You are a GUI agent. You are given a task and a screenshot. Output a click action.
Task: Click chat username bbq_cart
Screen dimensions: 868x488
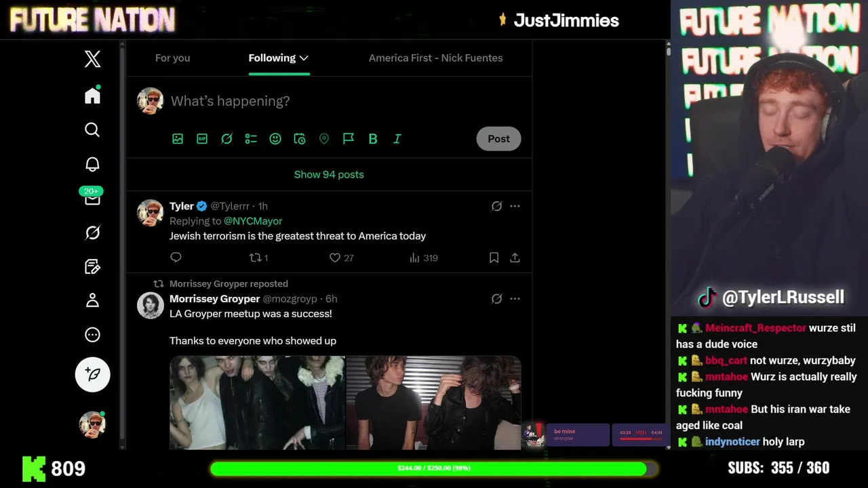[x=726, y=361]
